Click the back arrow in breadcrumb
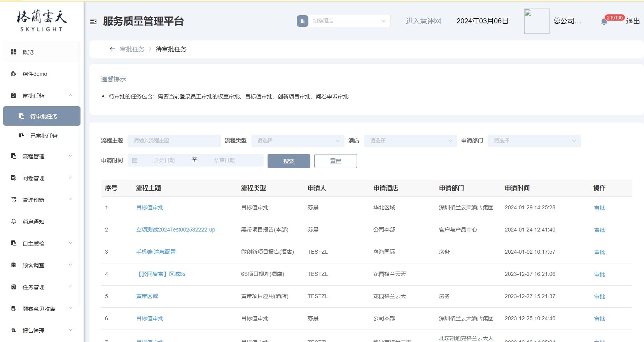 point(112,49)
